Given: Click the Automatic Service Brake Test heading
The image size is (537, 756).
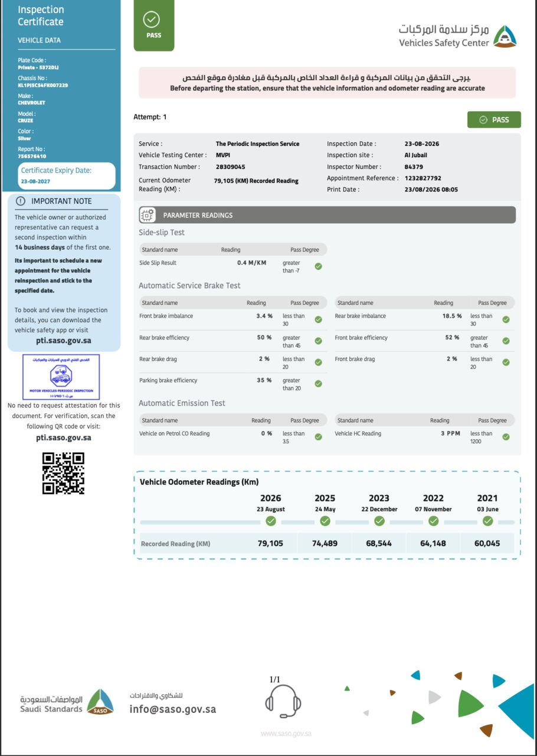Looking at the screenshot, I should (189, 285).
